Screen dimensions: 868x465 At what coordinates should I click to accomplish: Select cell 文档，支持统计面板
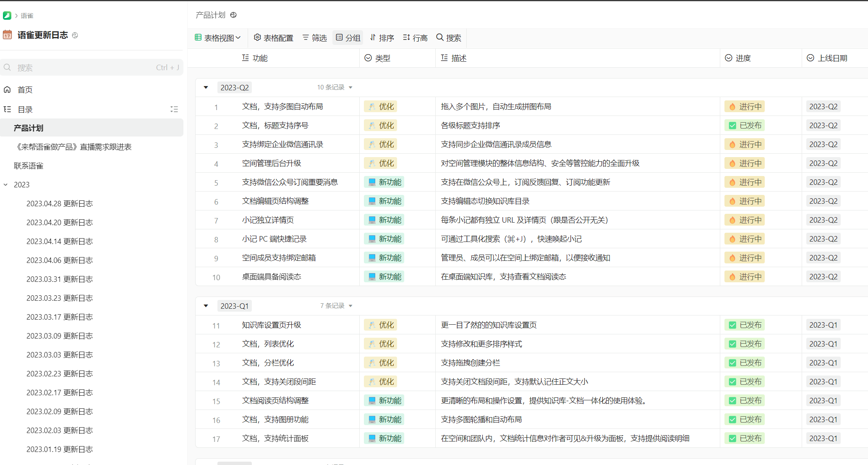(275, 438)
